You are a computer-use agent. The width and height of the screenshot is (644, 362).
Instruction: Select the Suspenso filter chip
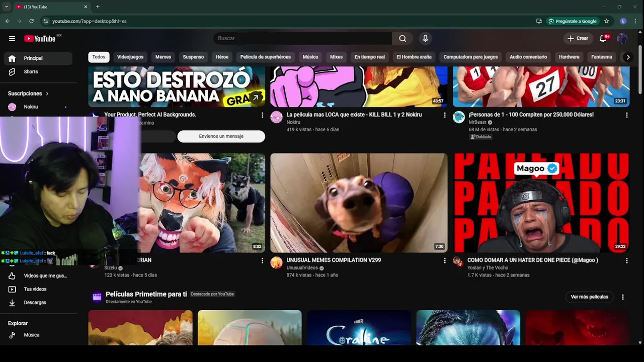tap(193, 57)
